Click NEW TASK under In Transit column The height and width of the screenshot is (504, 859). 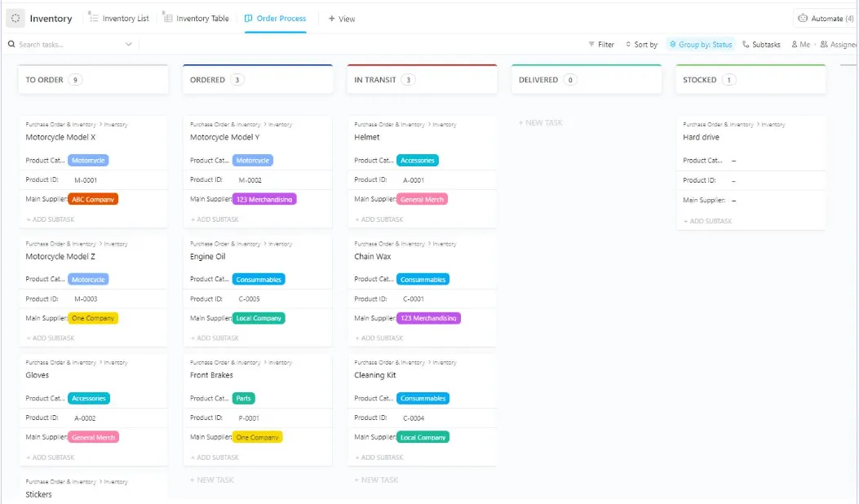[x=376, y=480]
